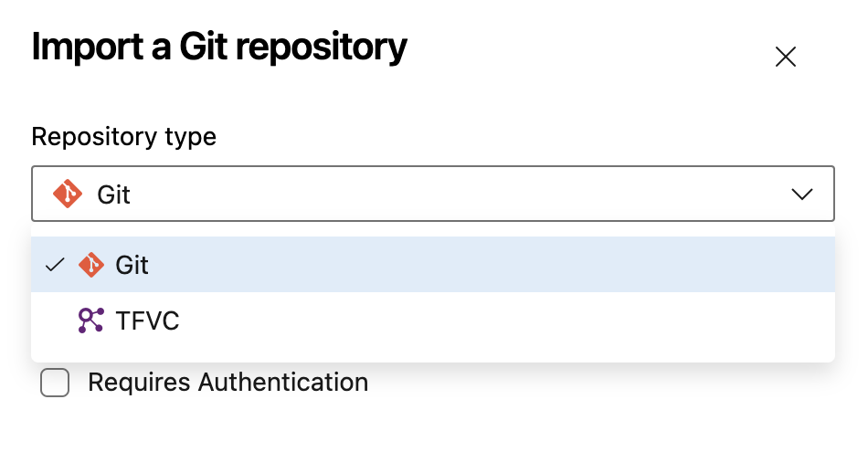Choose the highlighted Git option
The height and width of the screenshot is (473, 868).
tap(433, 265)
